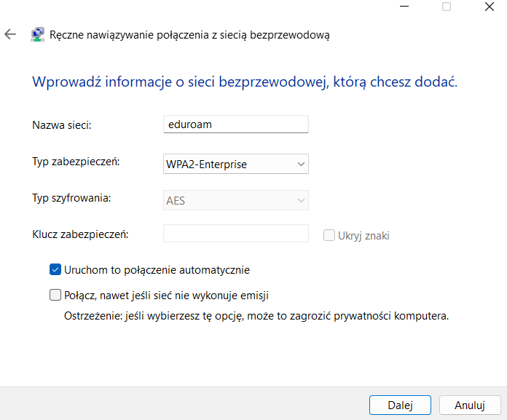Click the Wprowadź informacje heading
The width and height of the screenshot is (507, 420).
pos(245,82)
